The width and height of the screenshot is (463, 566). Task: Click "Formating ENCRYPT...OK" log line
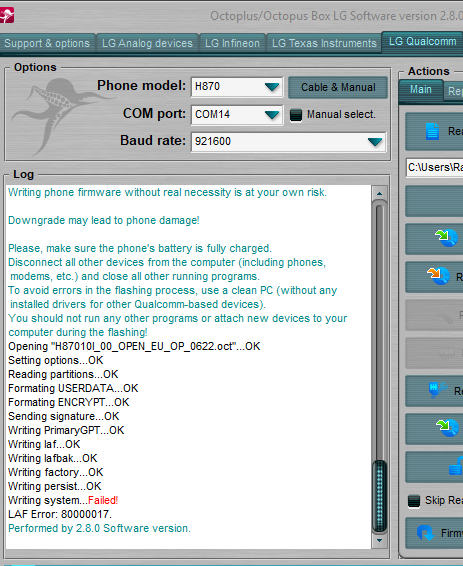(69, 402)
